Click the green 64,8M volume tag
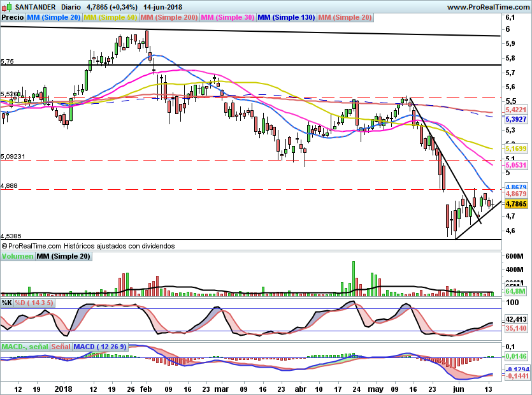This screenshot has height=395, width=532. click(514, 292)
